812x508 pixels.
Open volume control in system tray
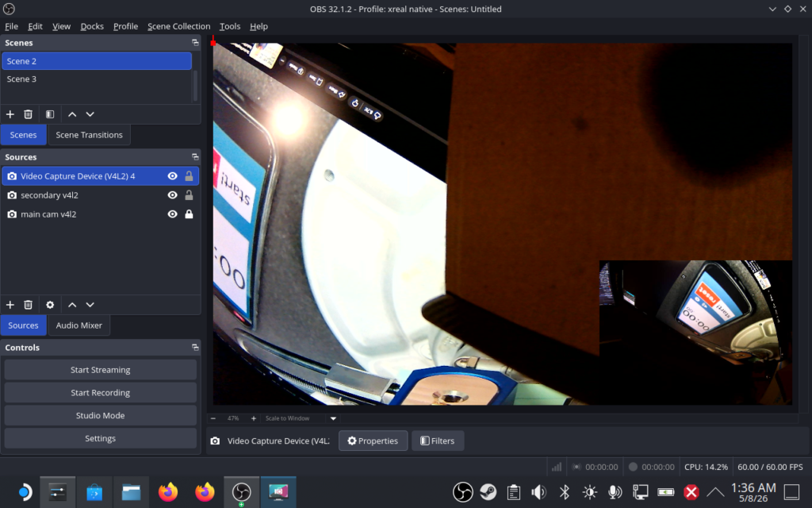coord(538,492)
